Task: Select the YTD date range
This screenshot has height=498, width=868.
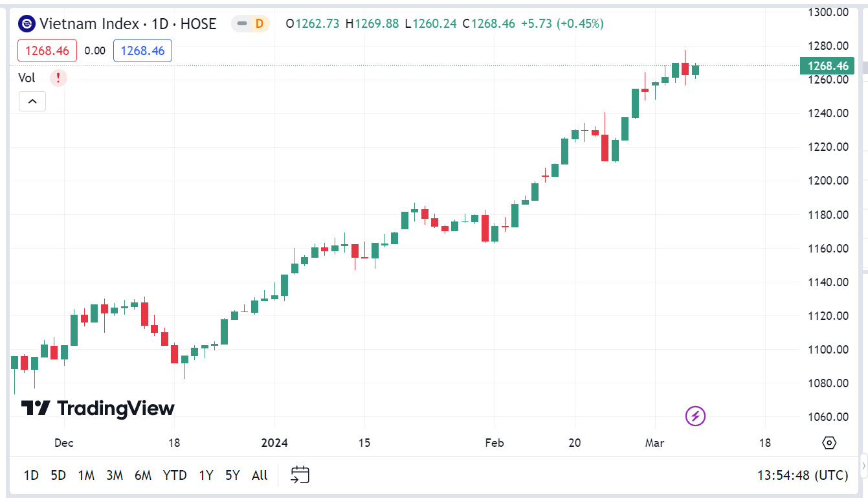Action: pyautogui.click(x=175, y=475)
